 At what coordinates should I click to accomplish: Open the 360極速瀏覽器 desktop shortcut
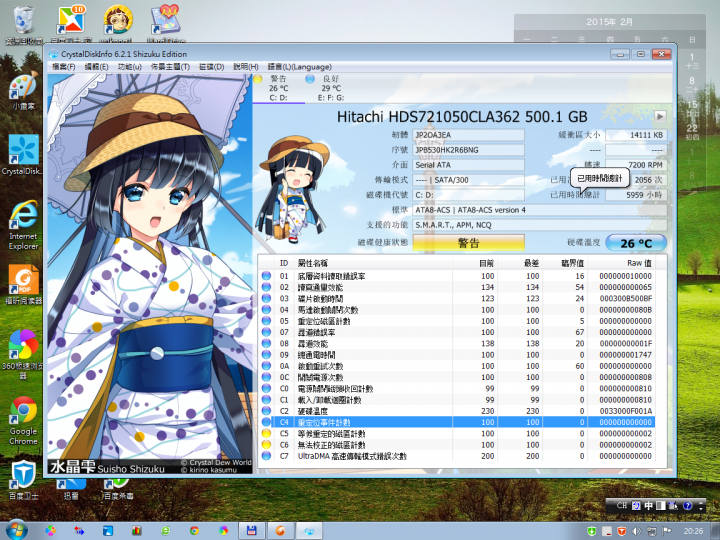coord(22,354)
